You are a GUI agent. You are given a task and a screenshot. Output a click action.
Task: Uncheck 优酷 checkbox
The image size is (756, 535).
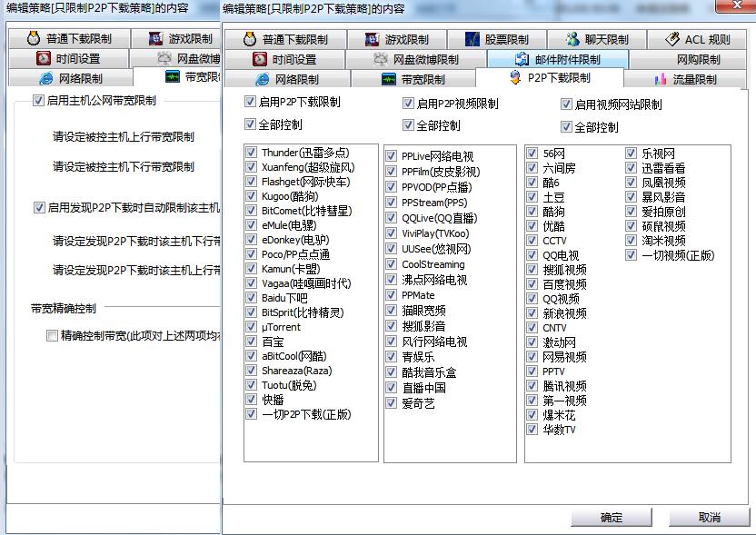[532, 225]
